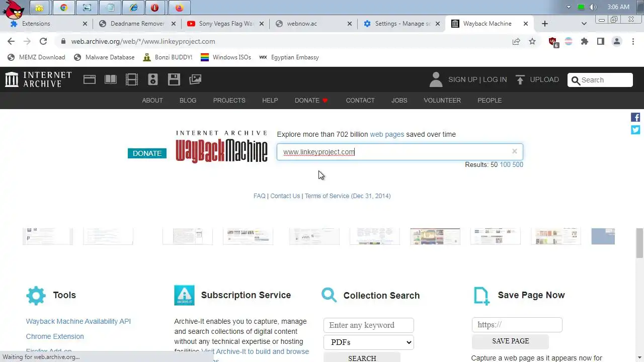Expand the PDFs collection type dropdown
Viewport: 644px width, 362px height.
(369, 342)
